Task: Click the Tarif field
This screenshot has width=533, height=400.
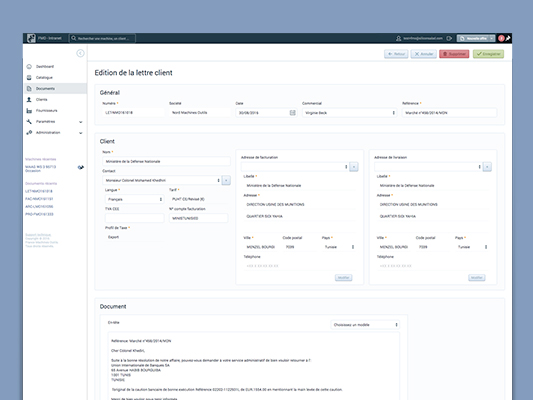Action: point(199,199)
